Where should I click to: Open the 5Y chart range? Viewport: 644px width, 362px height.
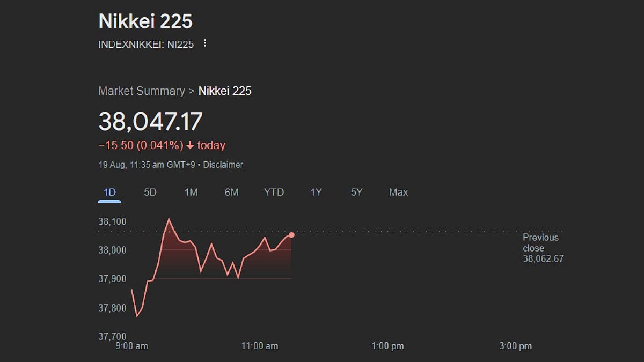click(x=357, y=193)
